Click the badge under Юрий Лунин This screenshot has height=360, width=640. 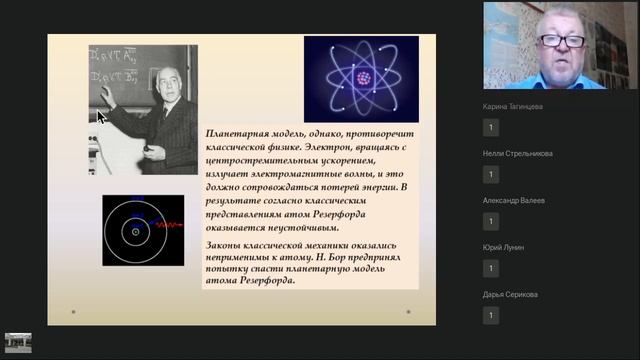click(x=491, y=269)
